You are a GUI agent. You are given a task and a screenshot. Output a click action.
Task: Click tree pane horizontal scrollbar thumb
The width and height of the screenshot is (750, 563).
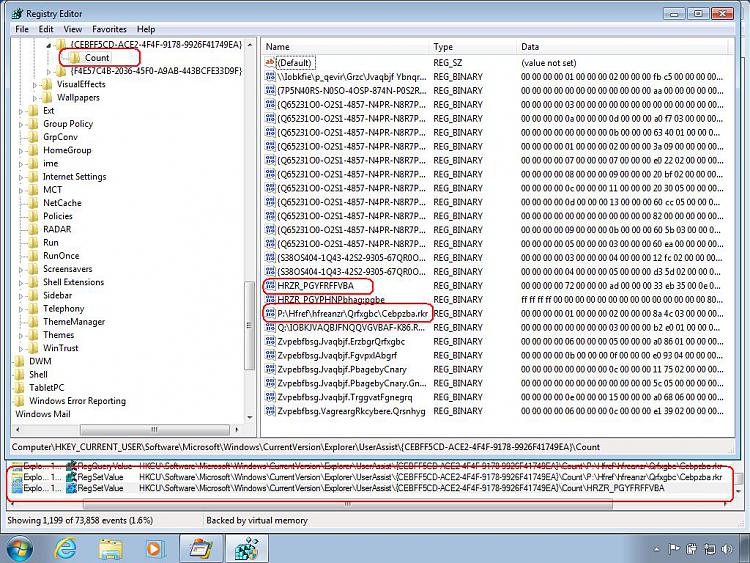[x=154, y=429]
